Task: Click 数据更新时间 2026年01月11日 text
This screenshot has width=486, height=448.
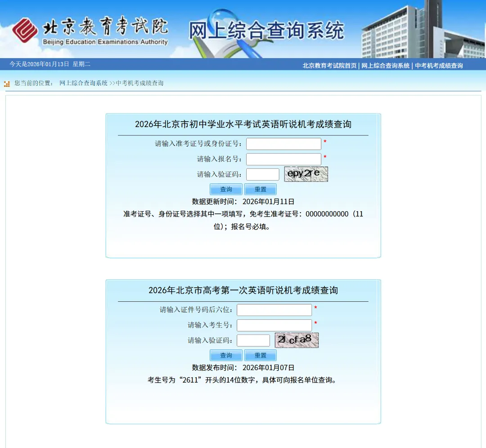Action: click(243, 202)
